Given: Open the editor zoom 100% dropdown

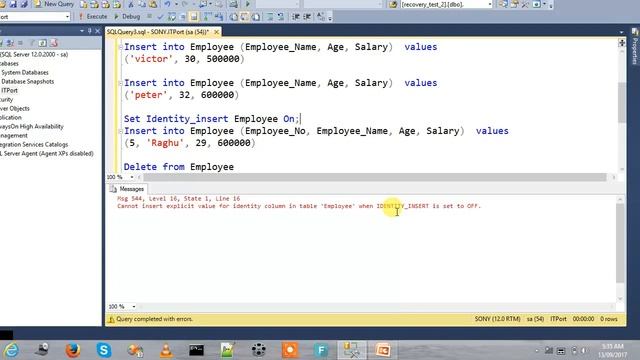Looking at the screenshot, I should click(x=132, y=177).
